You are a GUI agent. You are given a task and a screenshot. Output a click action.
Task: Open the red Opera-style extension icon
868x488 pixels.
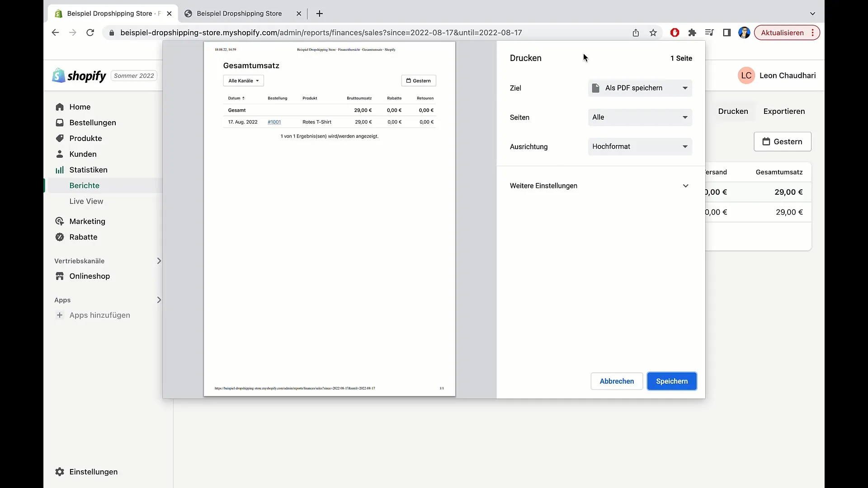click(675, 33)
